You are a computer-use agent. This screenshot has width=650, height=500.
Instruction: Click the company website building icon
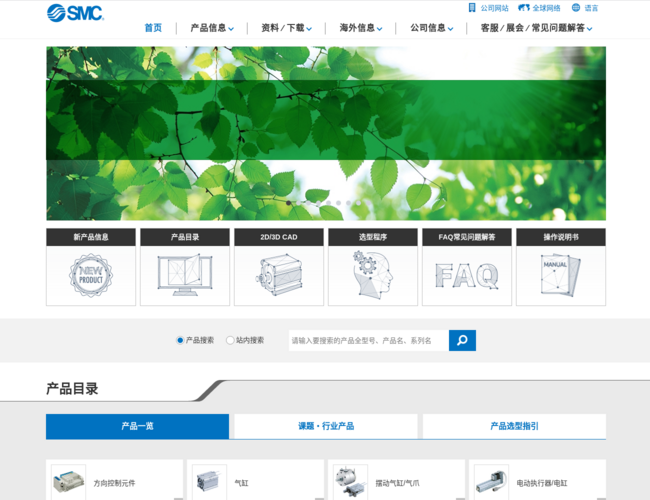pos(472,7)
